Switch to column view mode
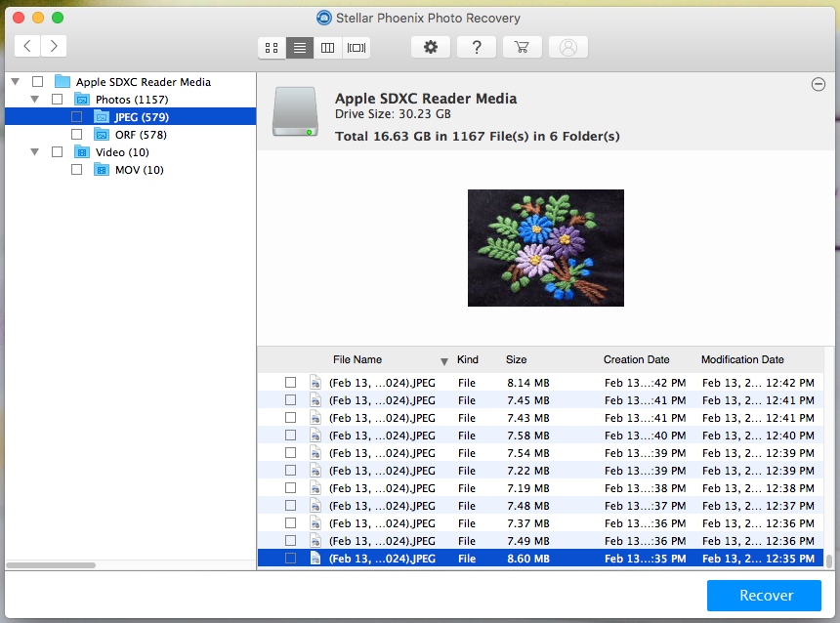The width and height of the screenshot is (840, 623). 328,47
